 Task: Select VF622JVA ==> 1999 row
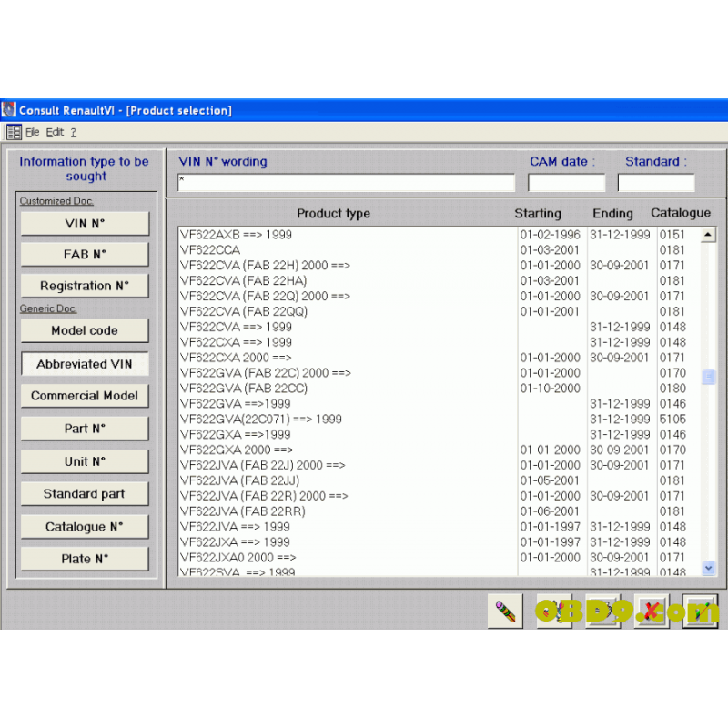[x=440, y=527]
